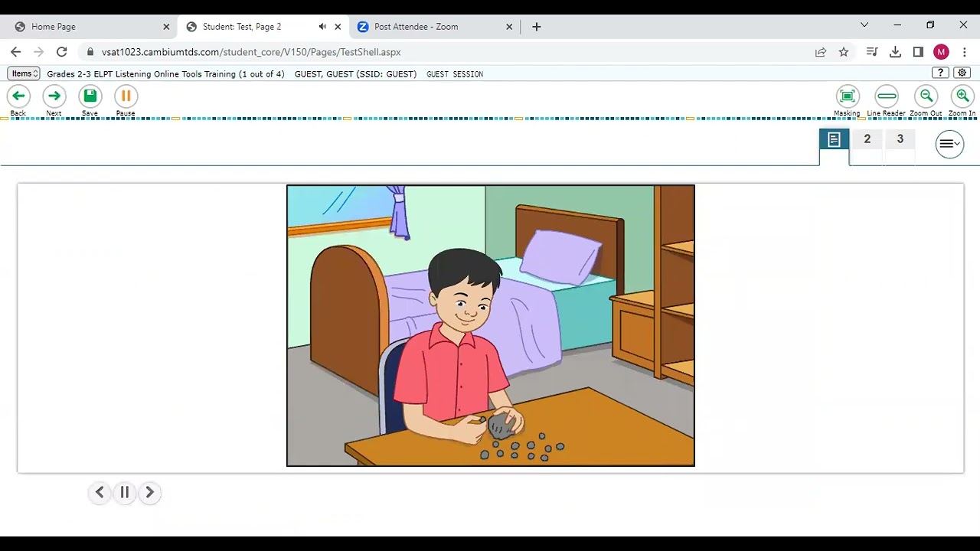The height and width of the screenshot is (551, 980).
Task: Open Chrome three-dot menu
Action: [x=965, y=52]
